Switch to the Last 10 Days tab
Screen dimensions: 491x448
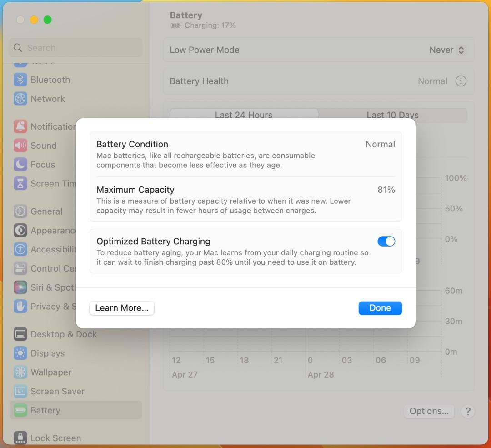pyautogui.click(x=392, y=115)
